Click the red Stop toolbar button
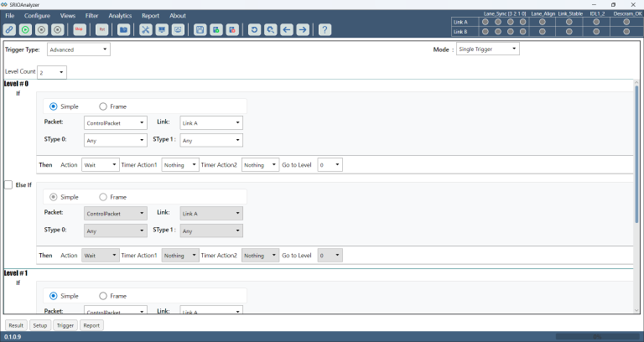Screen dimensions: 644x342 click(x=79, y=29)
